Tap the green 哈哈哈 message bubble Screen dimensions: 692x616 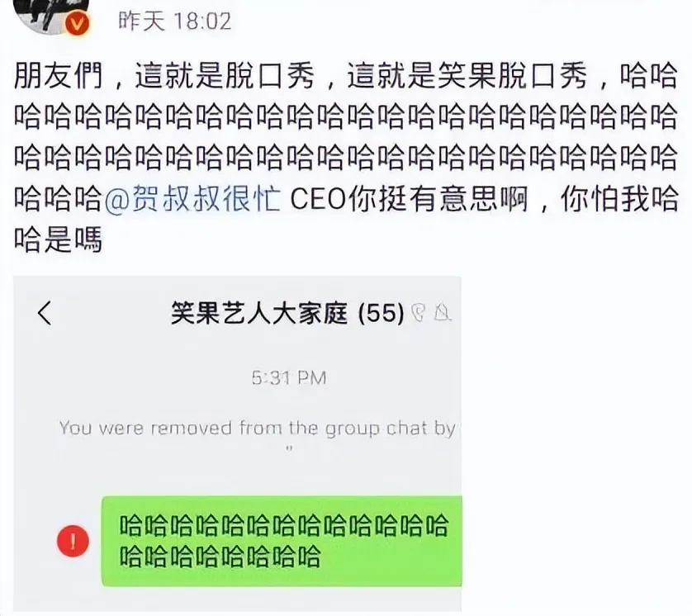[282, 541]
